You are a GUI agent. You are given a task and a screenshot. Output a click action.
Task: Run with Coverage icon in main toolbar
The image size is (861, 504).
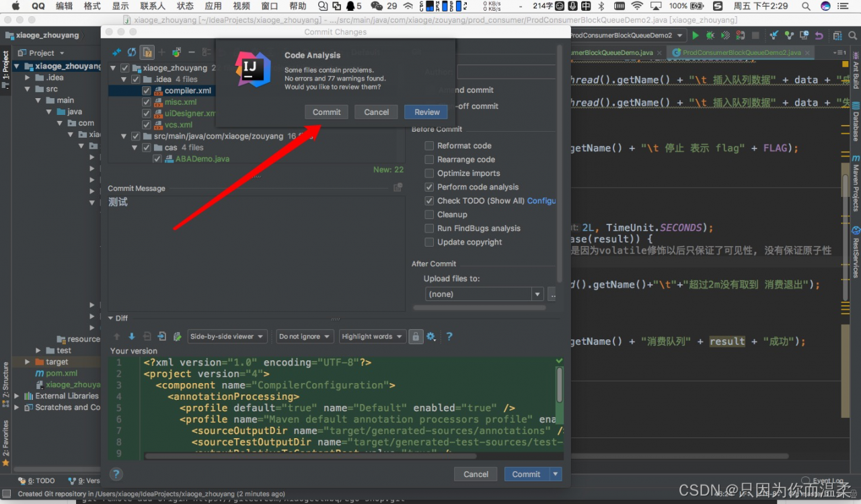[x=725, y=35]
